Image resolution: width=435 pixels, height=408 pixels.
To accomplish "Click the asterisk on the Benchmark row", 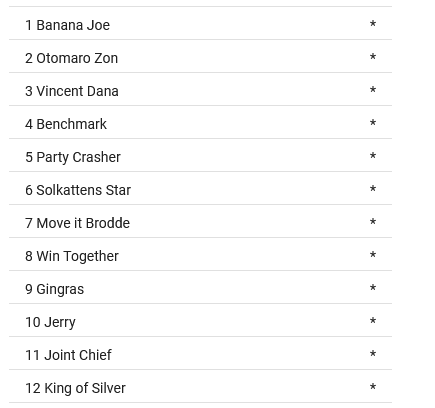I will click(373, 123).
